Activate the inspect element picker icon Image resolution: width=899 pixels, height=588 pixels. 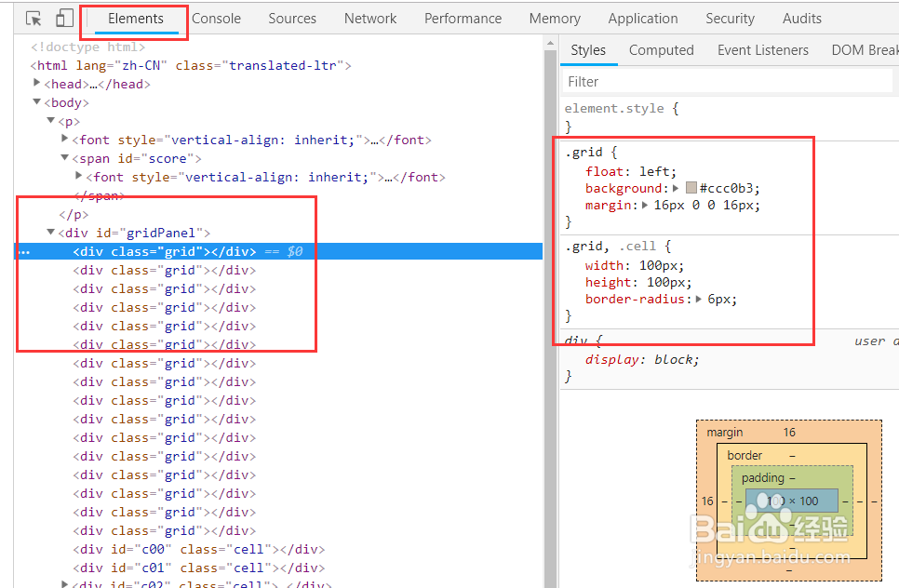click(34, 19)
